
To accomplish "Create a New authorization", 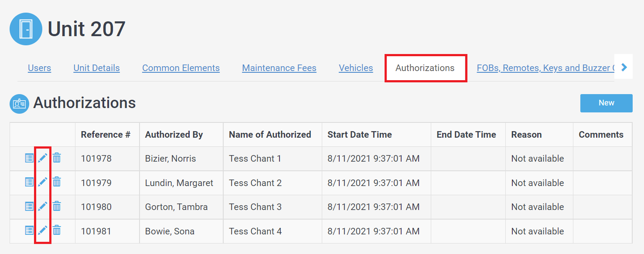I will tap(606, 103).
